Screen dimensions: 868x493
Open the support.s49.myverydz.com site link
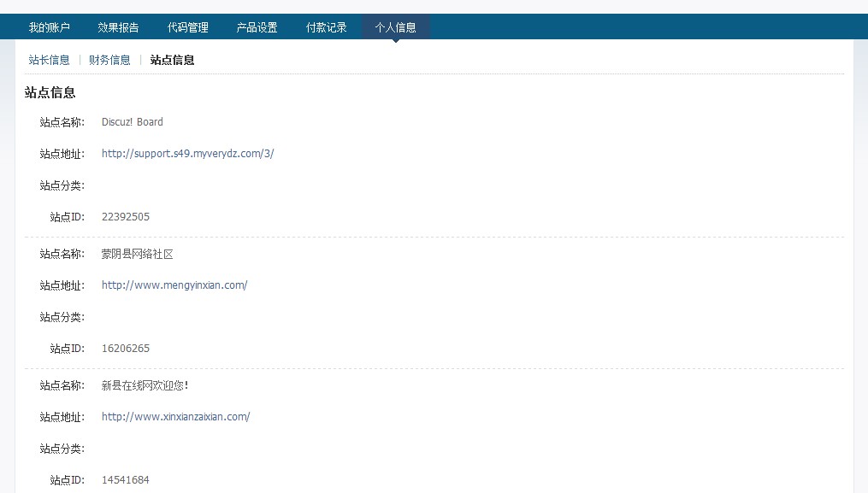(187, 154)
